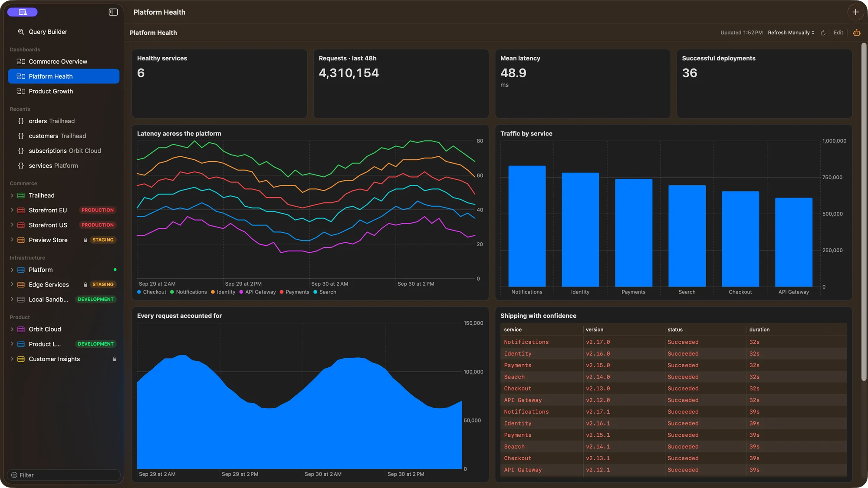
Task: Expand the Customer Insights chevron
Action: 12,359
